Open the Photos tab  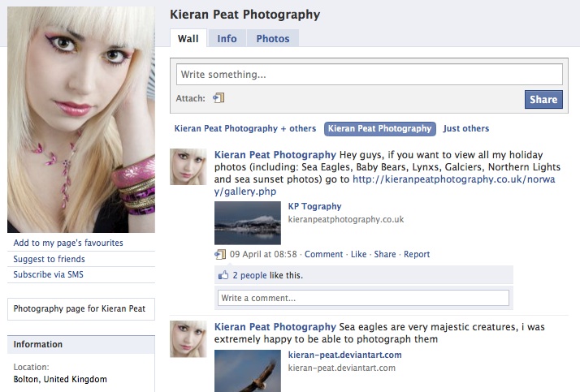click(273, 38)
